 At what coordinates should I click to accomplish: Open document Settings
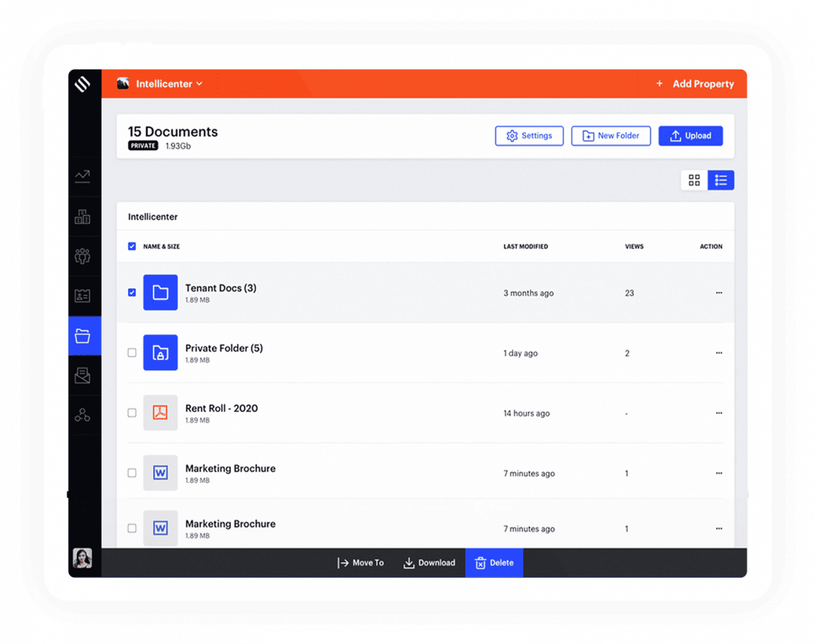pyautogui.click(x=529, y=136)
